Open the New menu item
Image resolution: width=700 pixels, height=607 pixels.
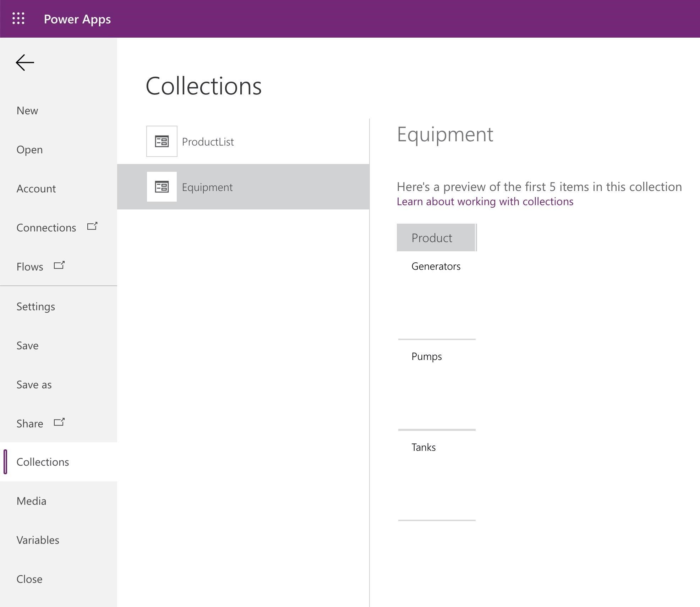coord(27,111)
